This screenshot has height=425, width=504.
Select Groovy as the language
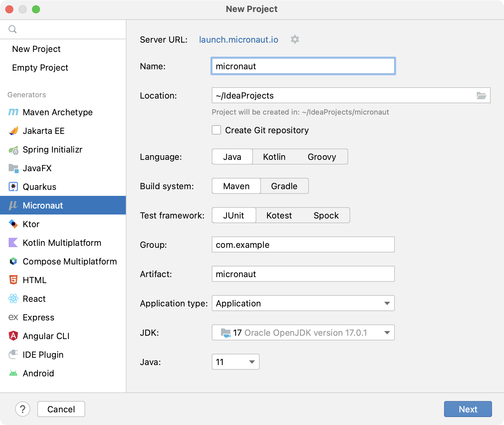(x=322, y=157)
